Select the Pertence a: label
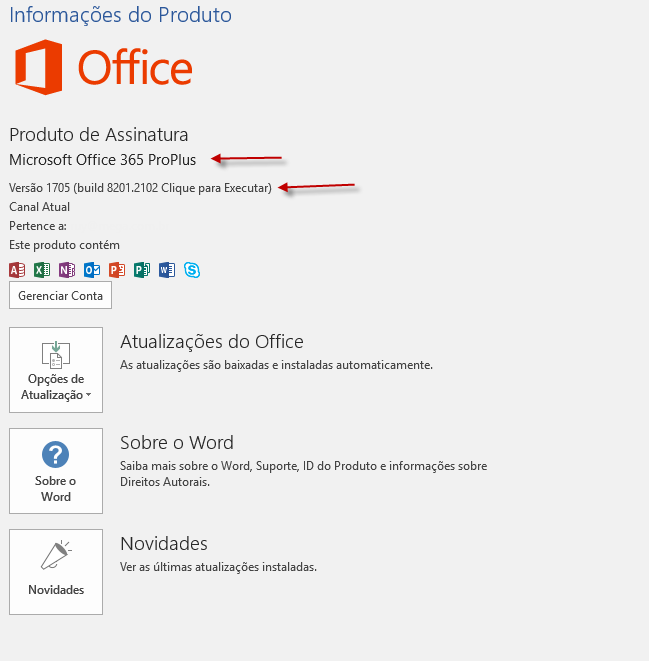This screenshot has width=649, height=661. pyautogui.click(x=38, y=226)
